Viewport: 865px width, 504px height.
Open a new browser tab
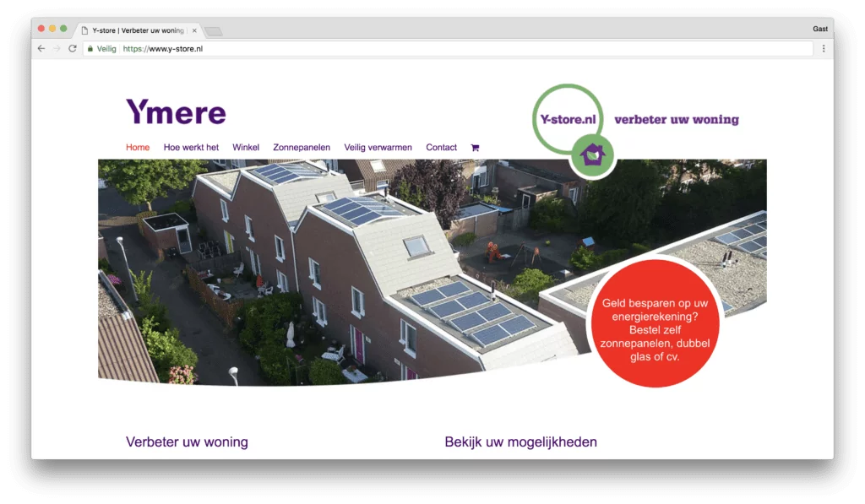pos(213,31)
